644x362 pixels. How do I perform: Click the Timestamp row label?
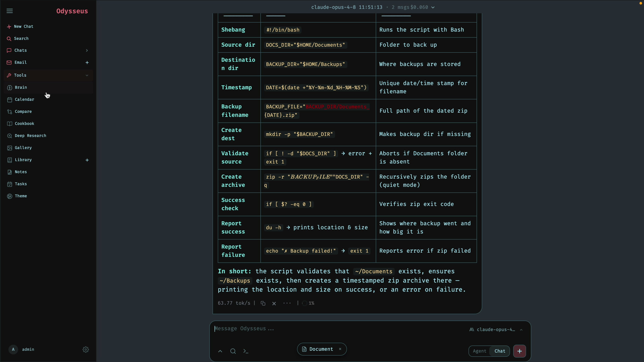236,87
